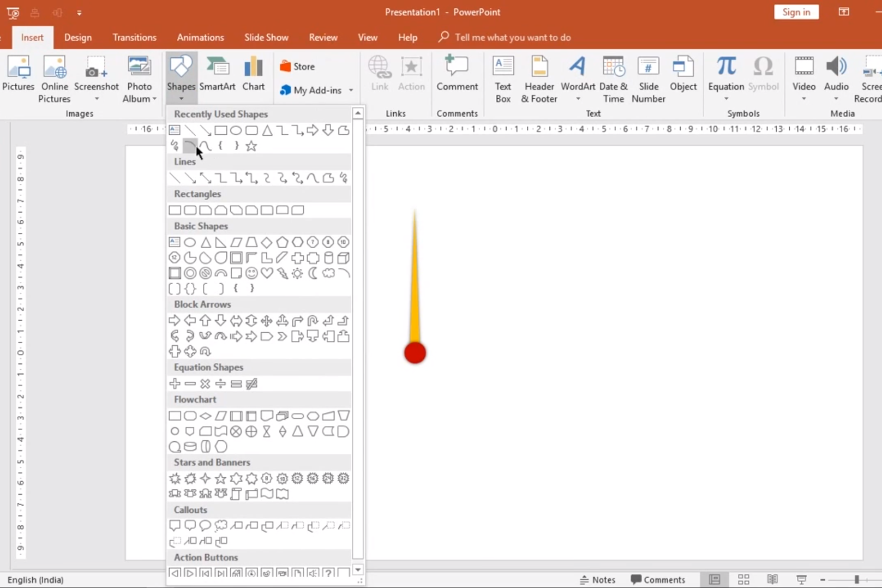The width and height of the screenshot is (882, 588).
Task: Select the right arrow in Block Arrows
Action: 175,321
